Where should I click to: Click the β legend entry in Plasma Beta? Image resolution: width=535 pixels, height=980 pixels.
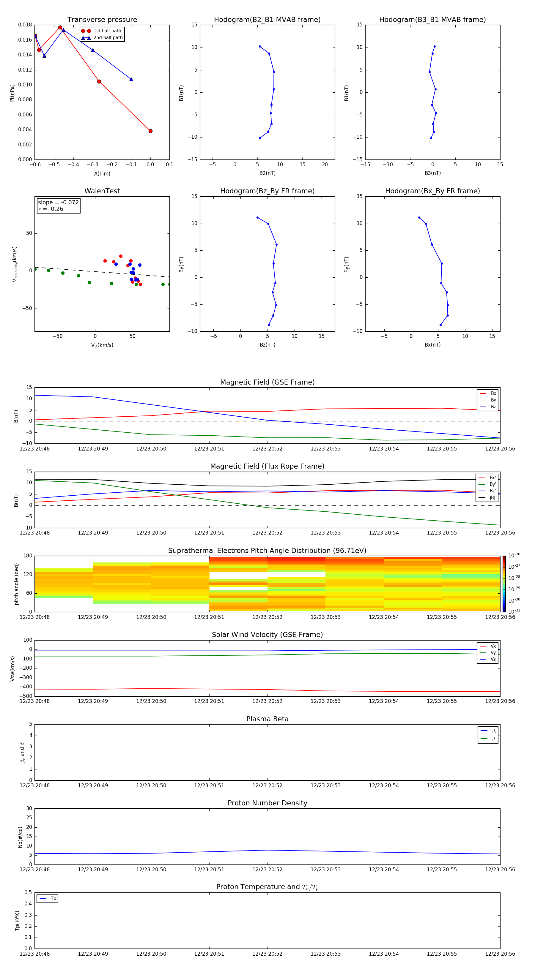pos(488,739)
